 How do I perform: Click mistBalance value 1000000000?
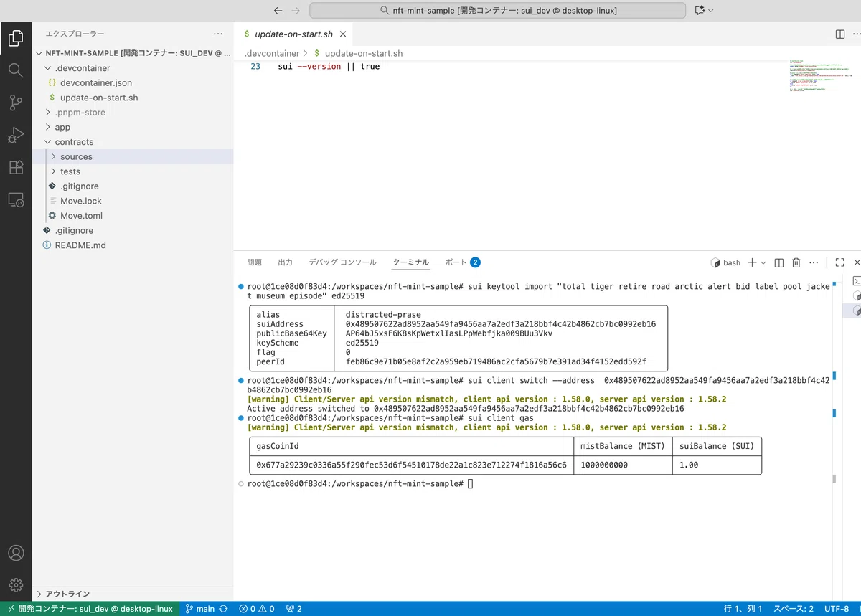pyautogui.click(x=604, y=465)
